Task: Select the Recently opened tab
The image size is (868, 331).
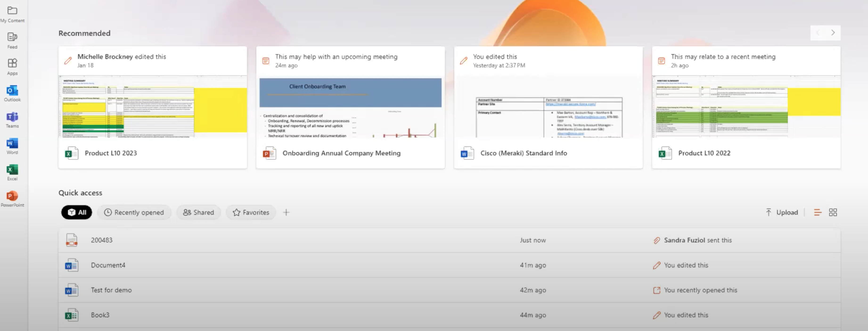Action: [x=135, y=212]
